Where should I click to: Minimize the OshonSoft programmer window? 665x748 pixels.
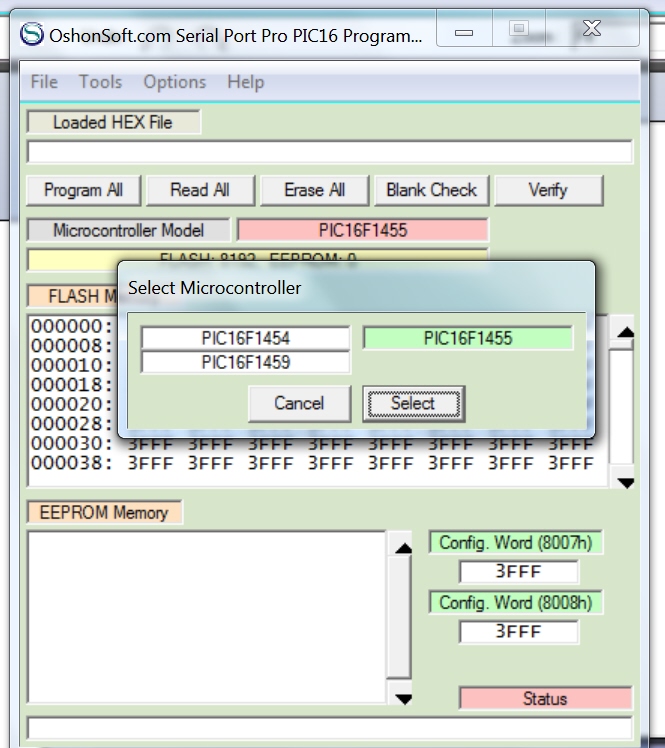coord(464,30)
